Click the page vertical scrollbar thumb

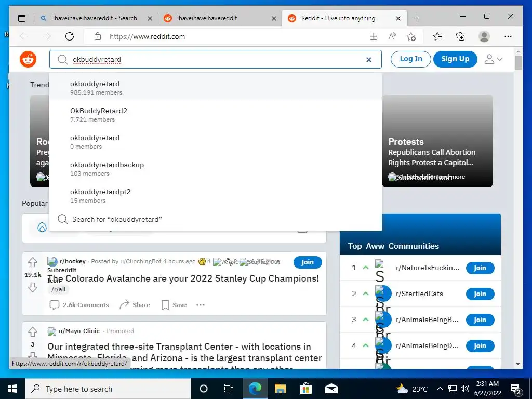(x=518, y=62)
